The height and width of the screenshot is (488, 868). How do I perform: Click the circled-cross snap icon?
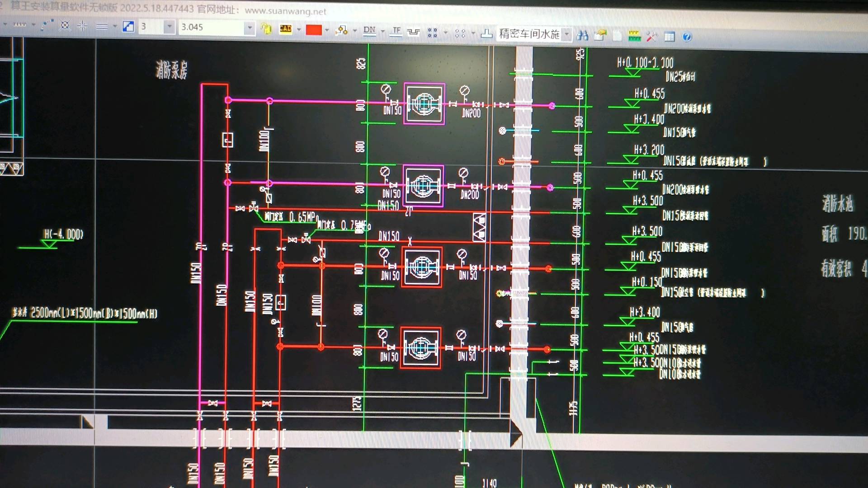pyautogui.click(x=65, y=25)
